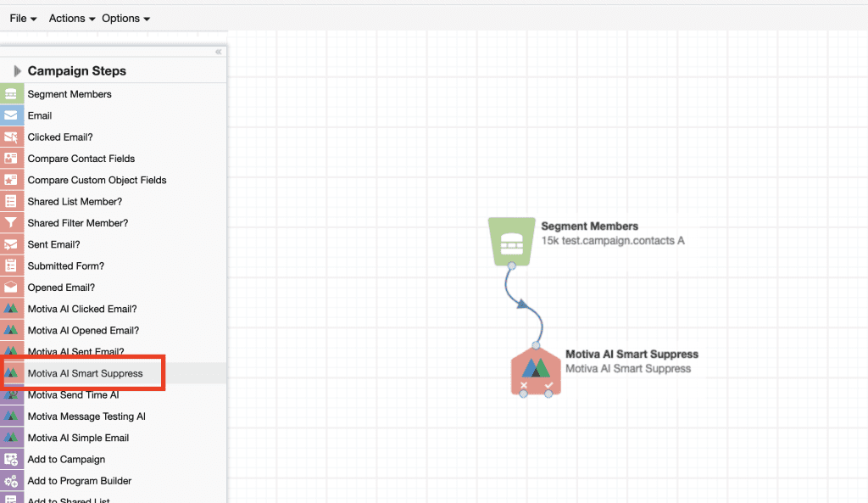Collapse the sidebar with double-chevron arrow
The height and width of the screenshot is (503, 868).
coord(218,52)
